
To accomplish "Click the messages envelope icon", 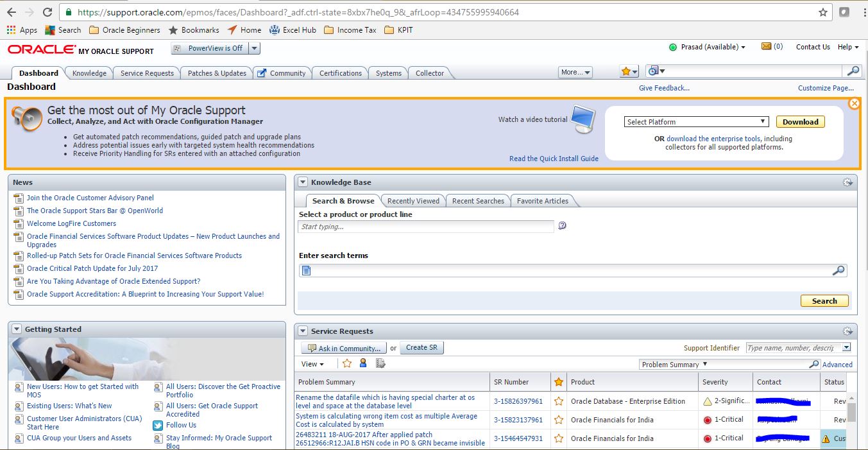I will point(766,46).
